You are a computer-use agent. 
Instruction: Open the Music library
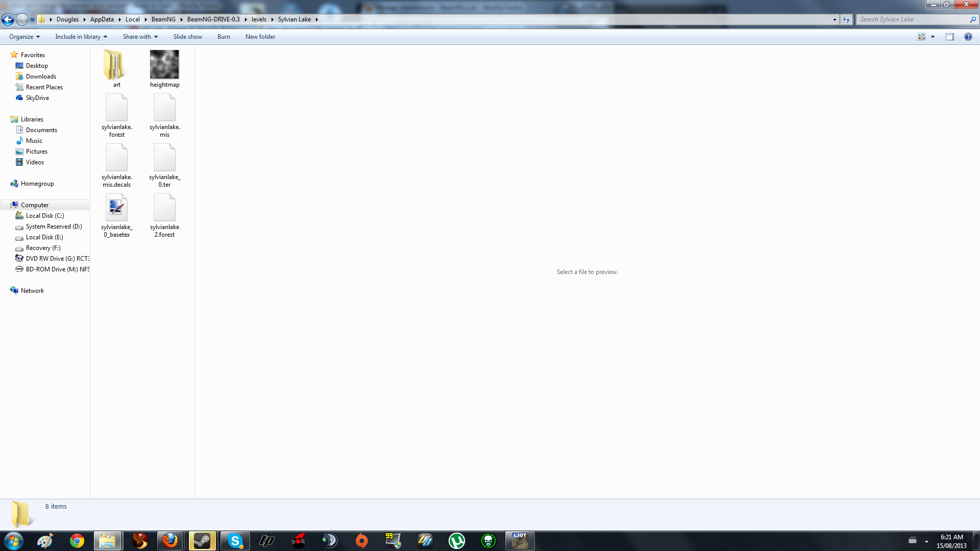34,141
